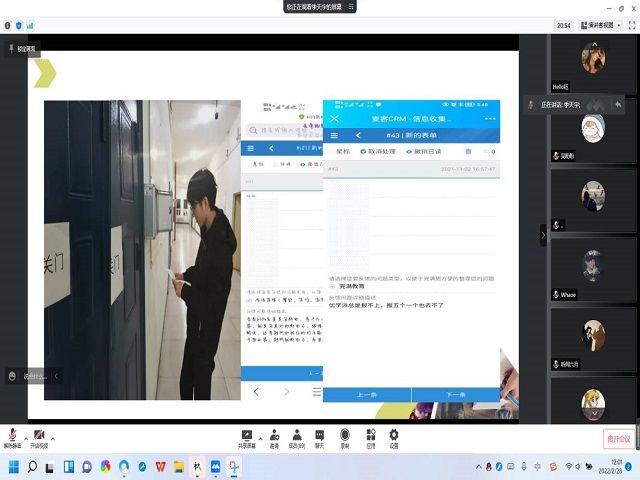Open the Invite participants icon

(274, 439)
